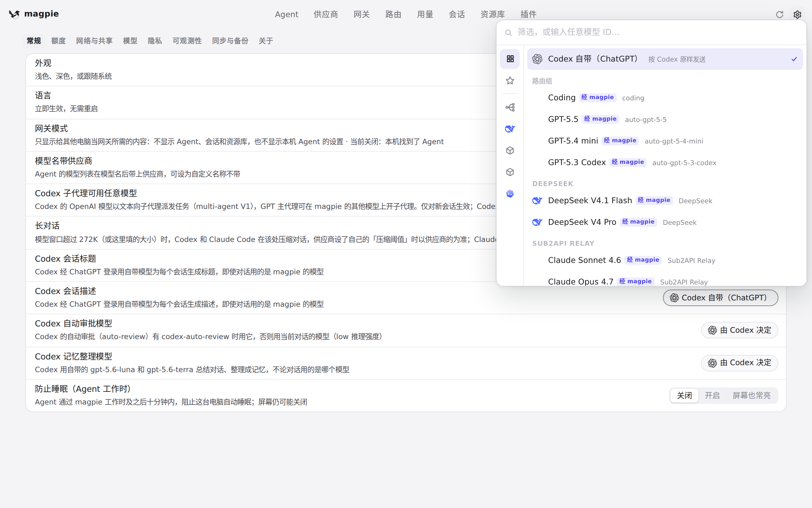Image resolution: width=812 pixels, height=508 pixels.
Task: Click the whale icon beside DeepSeek V4.1 Flash
Action: tap(537, 201)
